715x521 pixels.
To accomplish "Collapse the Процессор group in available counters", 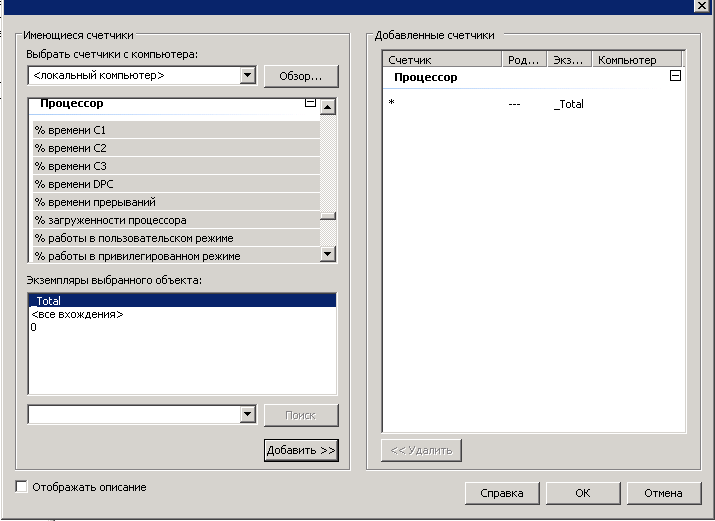I will pyautogui.click(x=310, y=103).
